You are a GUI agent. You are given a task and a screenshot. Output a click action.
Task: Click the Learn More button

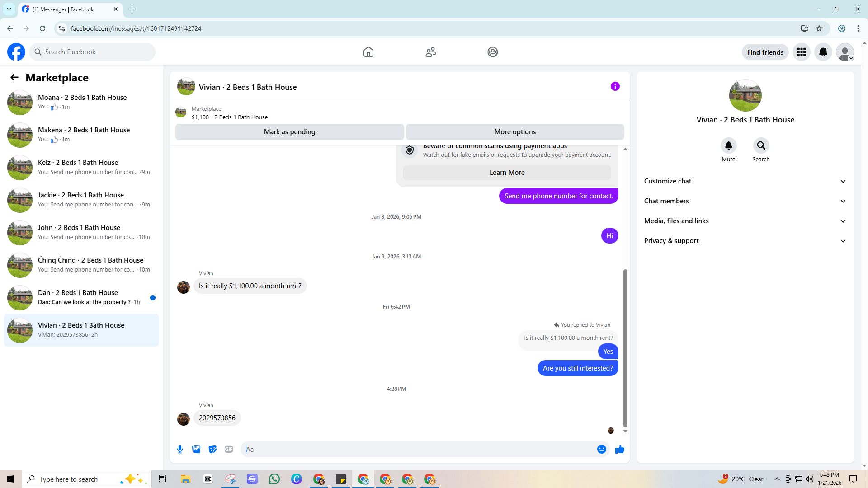[x=507, y=173]
